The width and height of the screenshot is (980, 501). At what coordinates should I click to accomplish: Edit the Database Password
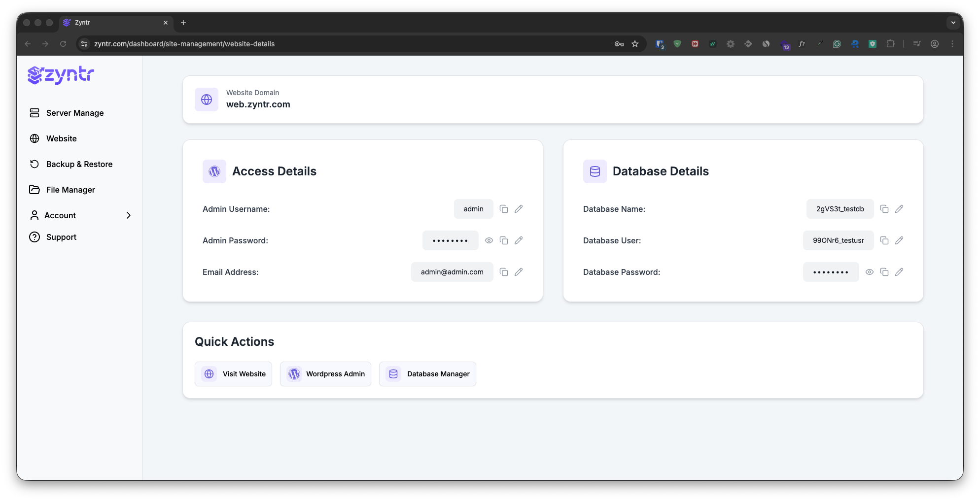tap(899, 272)
